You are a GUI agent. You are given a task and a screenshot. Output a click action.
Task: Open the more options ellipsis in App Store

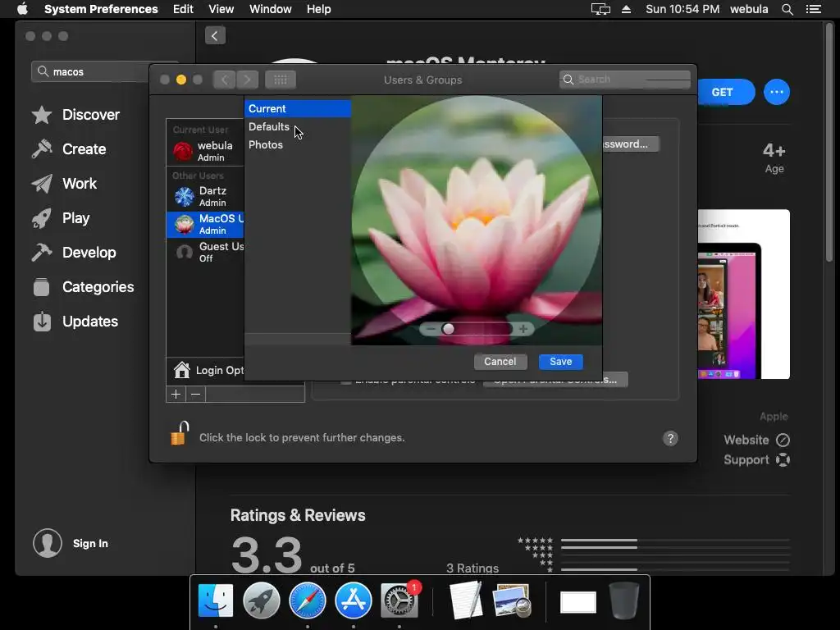coord(776,92)
